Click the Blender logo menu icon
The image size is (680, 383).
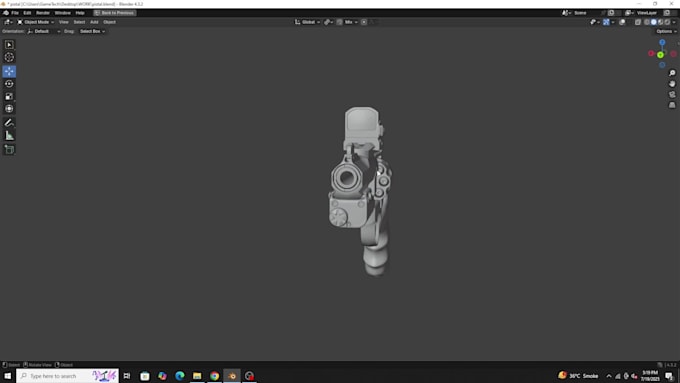[6, 13]
